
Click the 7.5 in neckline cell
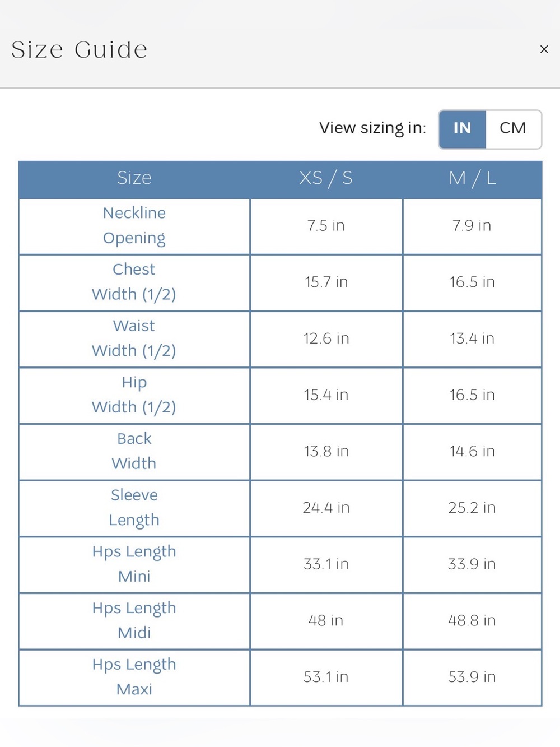[x=326, y=226]
